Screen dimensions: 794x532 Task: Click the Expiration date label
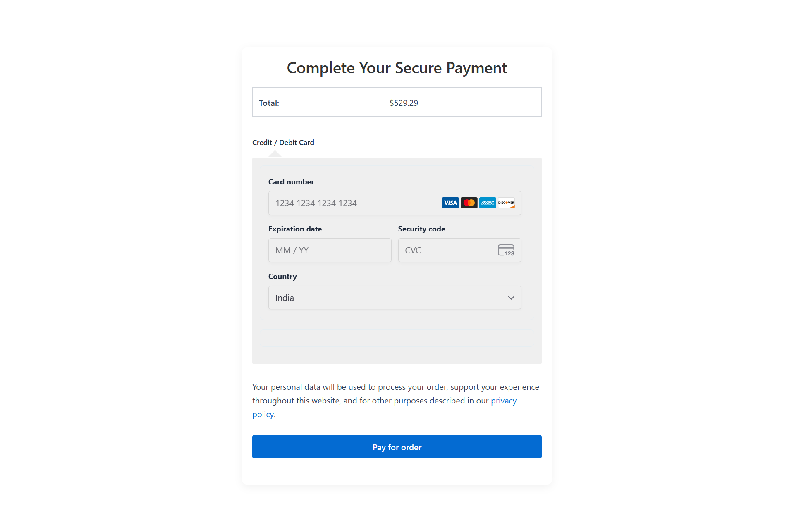click(x=295, y=229)
